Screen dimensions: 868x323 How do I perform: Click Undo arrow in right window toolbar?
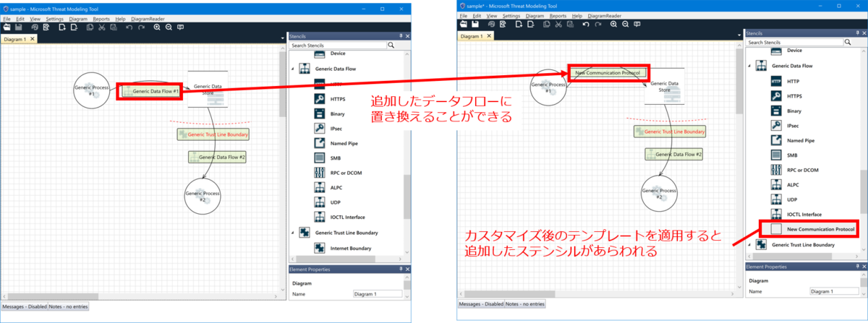tap(585, 24)
